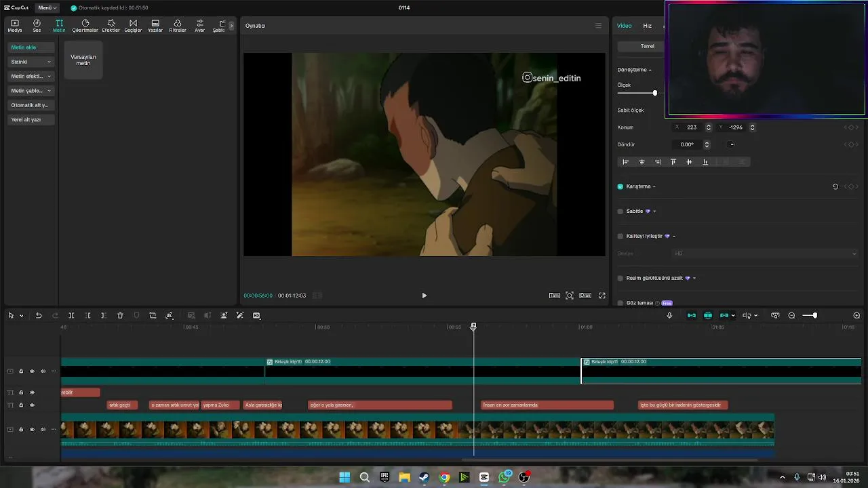Mute the main video track speaker
Screen dimensions: 868x488
43,429
